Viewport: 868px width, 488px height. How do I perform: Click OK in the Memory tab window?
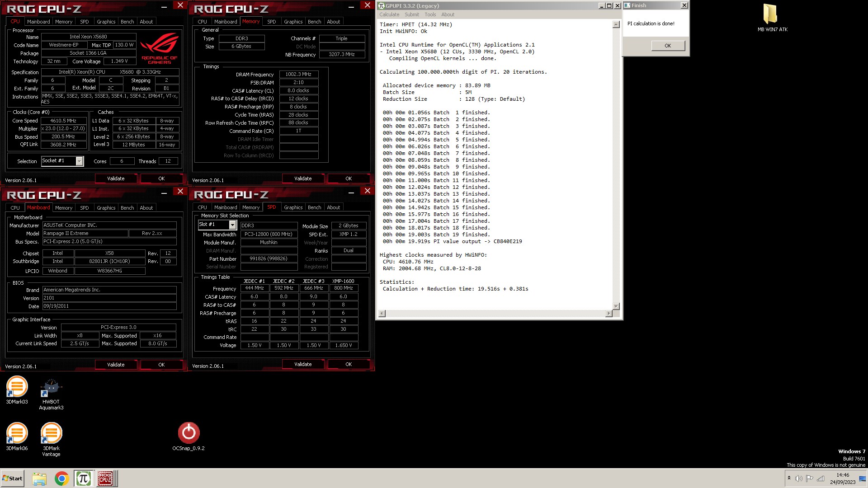349,178
